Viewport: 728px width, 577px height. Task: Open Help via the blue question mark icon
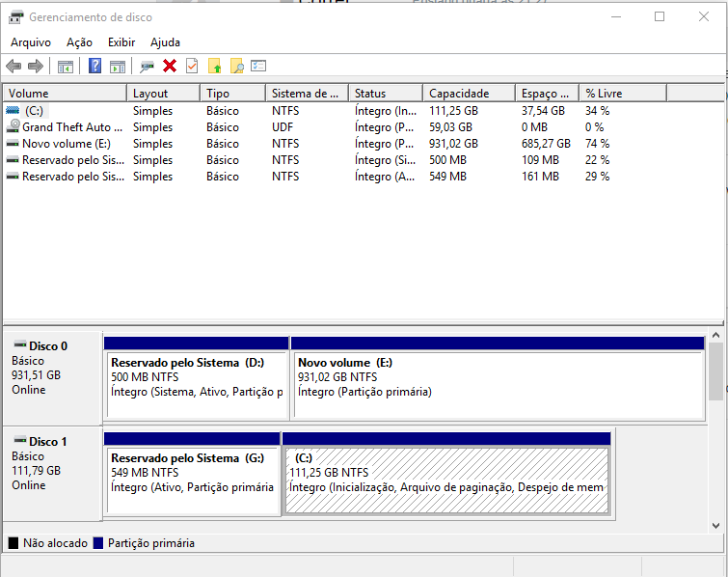[94, 66]
